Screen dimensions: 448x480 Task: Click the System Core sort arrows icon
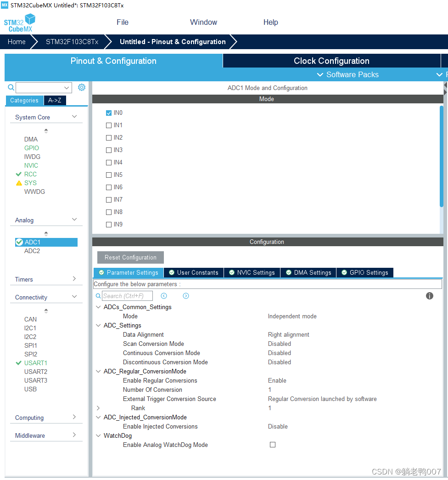[x=46, y=131]
